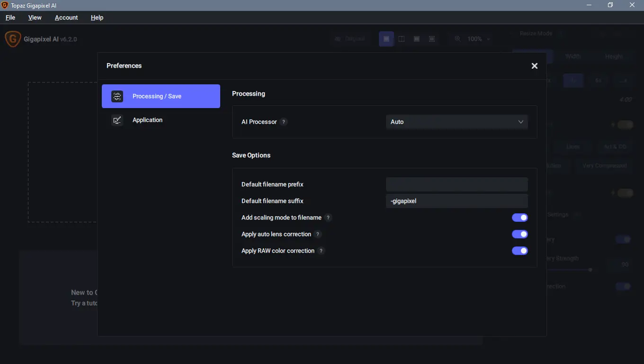Click the help icon beside AI Processor
Image resolution: width=644 pixels, height=364 pixels.
click(x=284, y=122)
